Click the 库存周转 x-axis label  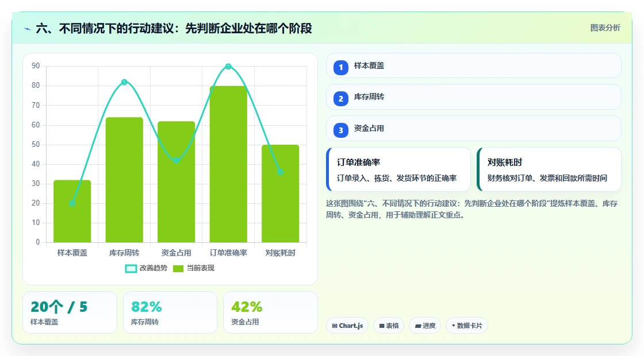click(x=124, y=253)
